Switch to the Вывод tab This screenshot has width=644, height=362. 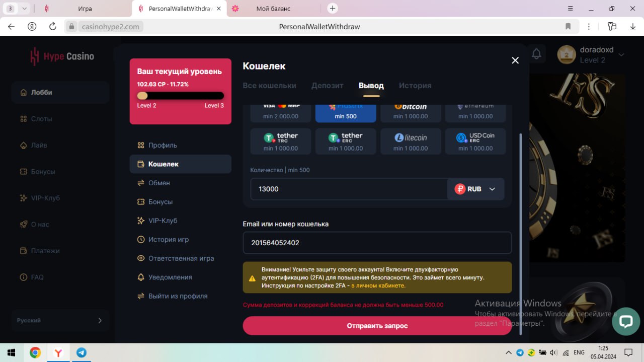point(371,86)
